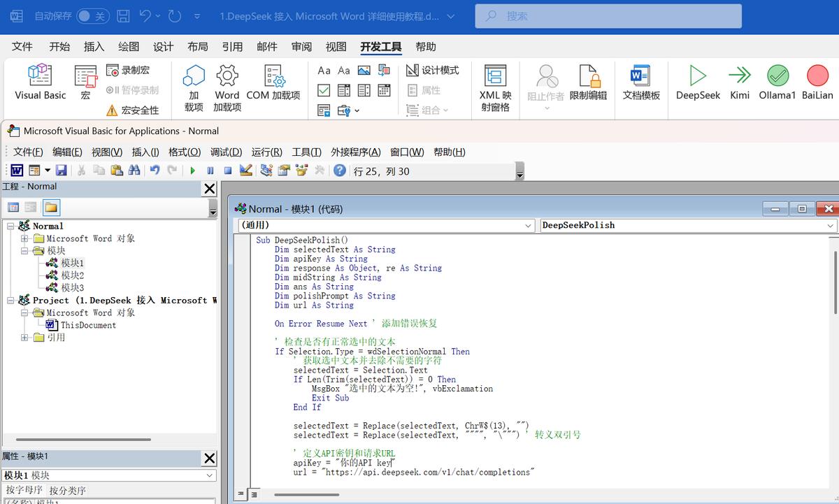Open the 调试(D) menu in VBA editor
Viewport: 839px width, 504px height.
pyautogui.click(x=227, y=152)
